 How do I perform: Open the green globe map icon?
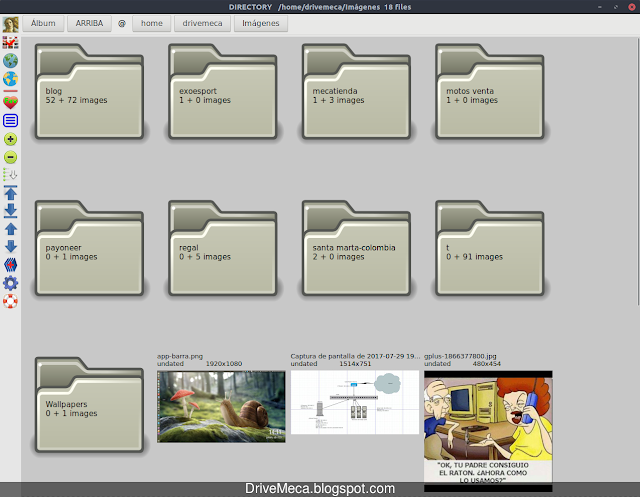click(11, 61)
